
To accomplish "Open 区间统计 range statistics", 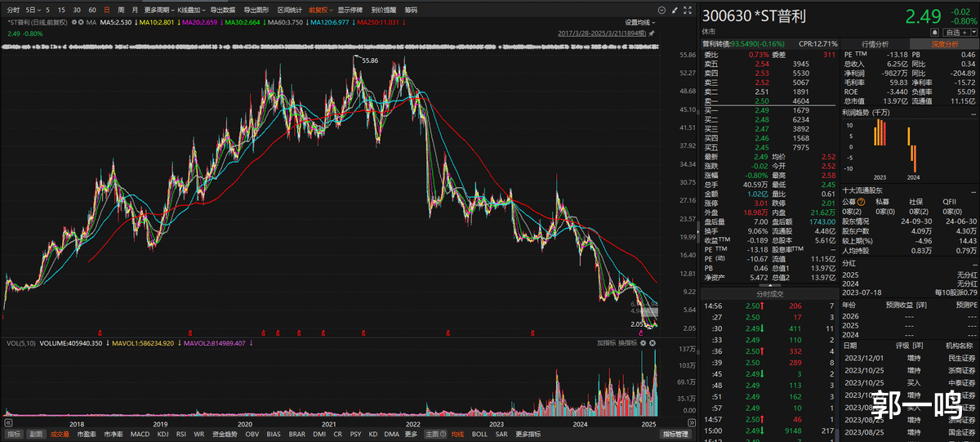I will pos(290,10).
